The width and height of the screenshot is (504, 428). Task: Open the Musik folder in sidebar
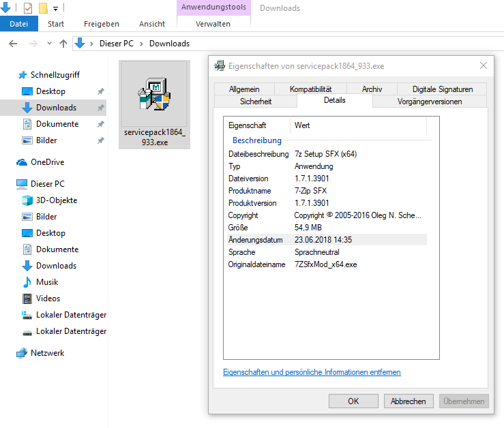pyautogui.click(x=46, y=282)
